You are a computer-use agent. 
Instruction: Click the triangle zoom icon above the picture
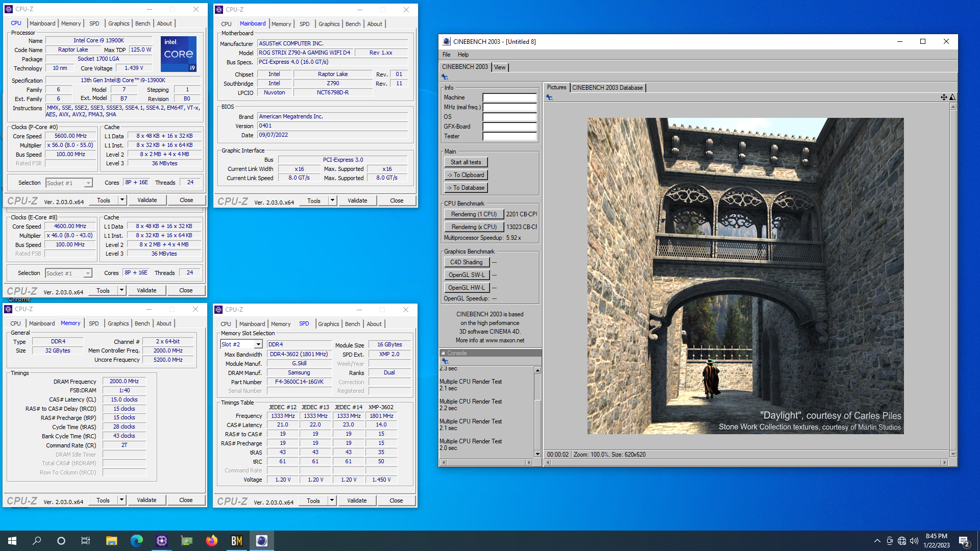pyautogui.click(x=952, y=97)
